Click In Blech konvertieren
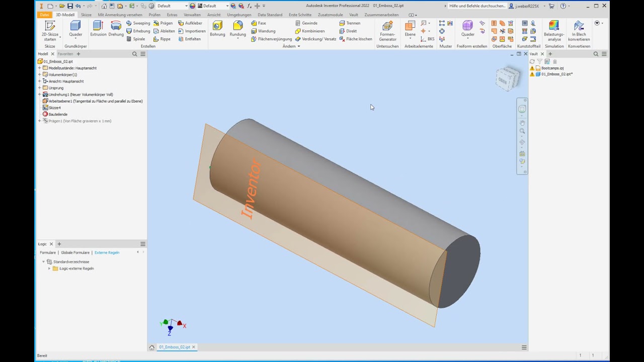This screenshot has width=644, height=362. (x=579, y=31)
